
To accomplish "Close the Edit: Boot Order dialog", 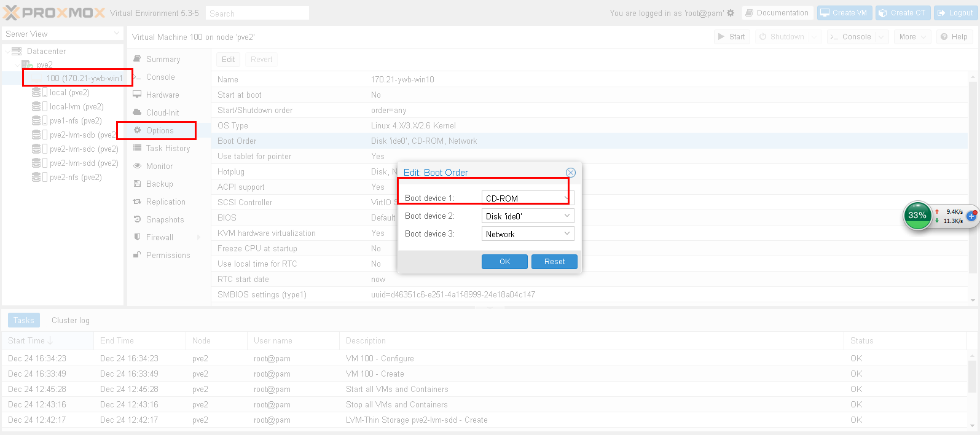I will [x=571, y=173].
